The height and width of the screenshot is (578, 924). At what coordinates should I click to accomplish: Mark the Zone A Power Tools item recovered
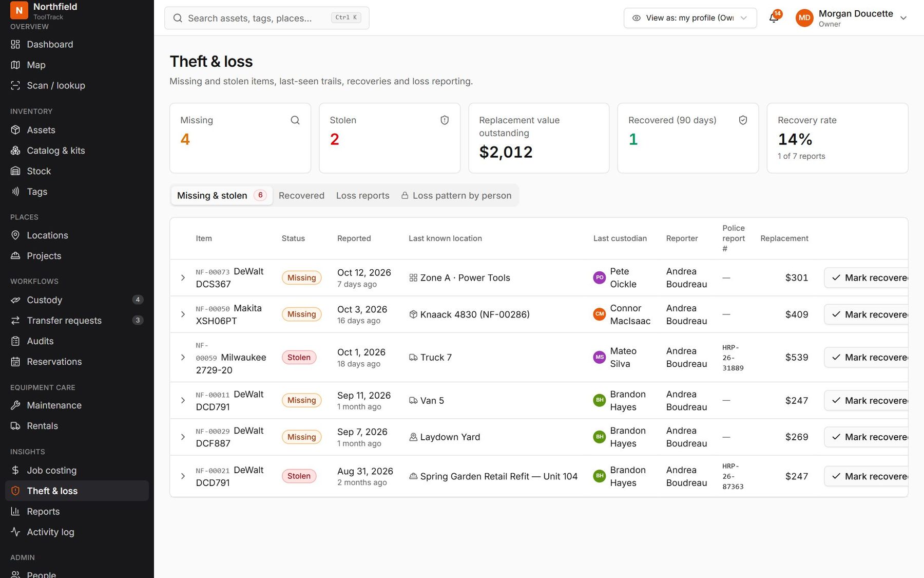pos(867,277)
